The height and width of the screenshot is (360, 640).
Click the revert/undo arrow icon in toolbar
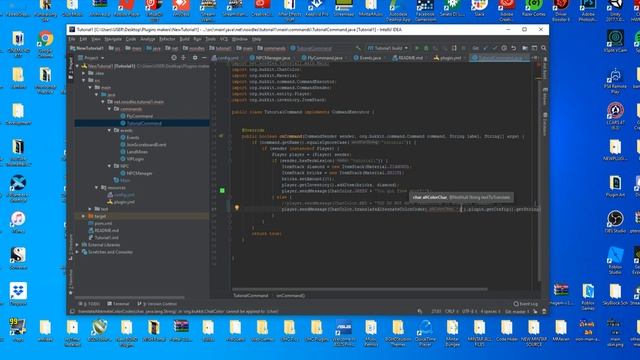pos(513,48)
